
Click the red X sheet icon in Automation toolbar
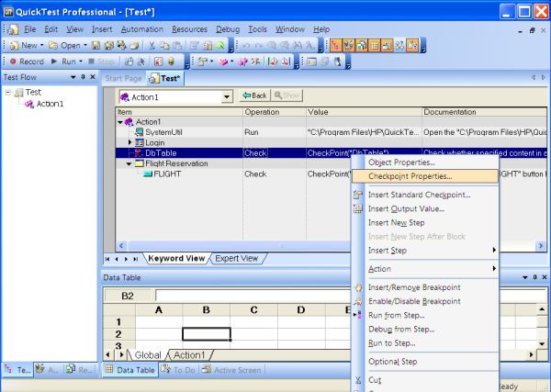point(159,62)
